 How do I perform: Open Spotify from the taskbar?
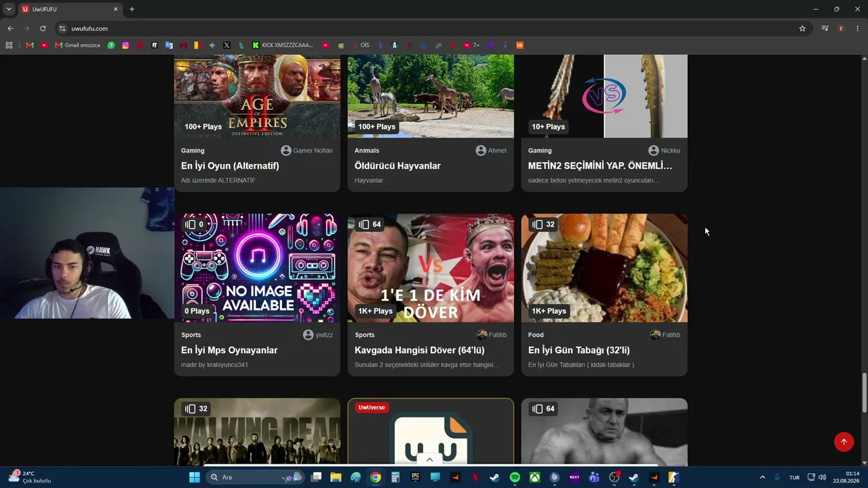515,477
